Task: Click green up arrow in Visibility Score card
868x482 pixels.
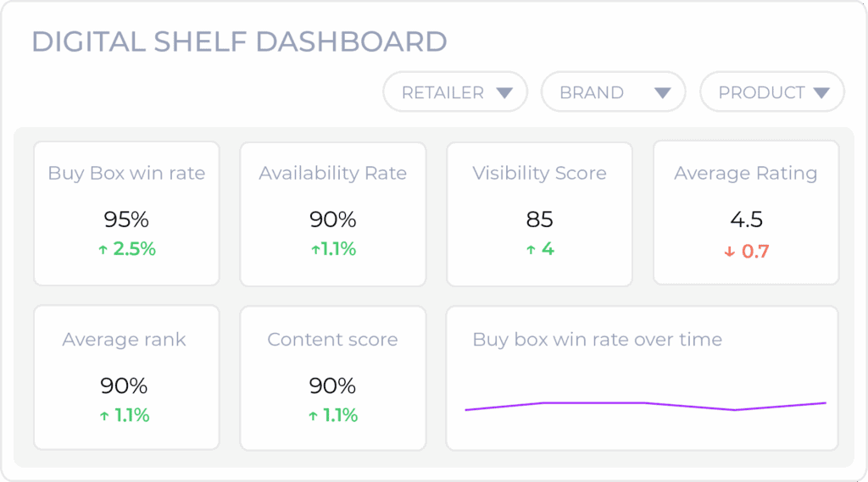Action: tap(531, 250)
